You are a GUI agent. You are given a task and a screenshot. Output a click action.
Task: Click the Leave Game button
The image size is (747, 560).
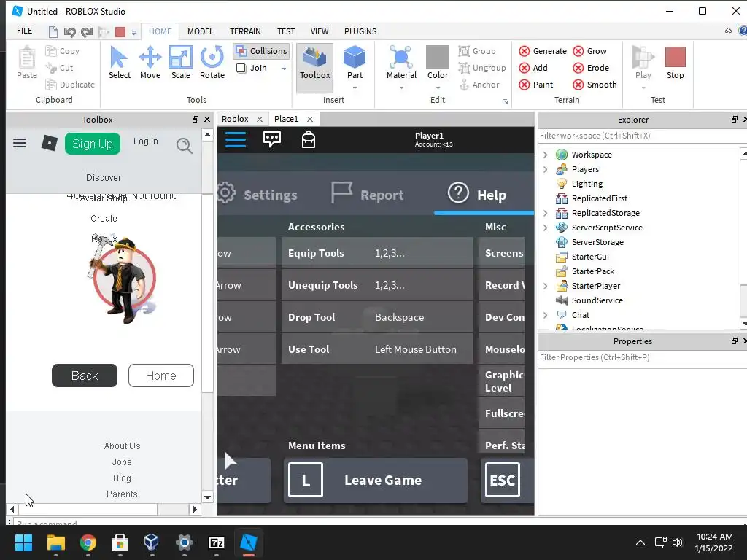click(376, 480)
